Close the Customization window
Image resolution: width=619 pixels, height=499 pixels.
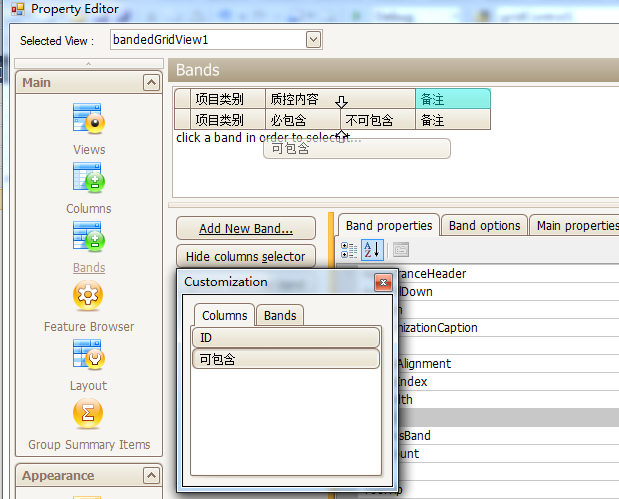click(x=383, y=282)
